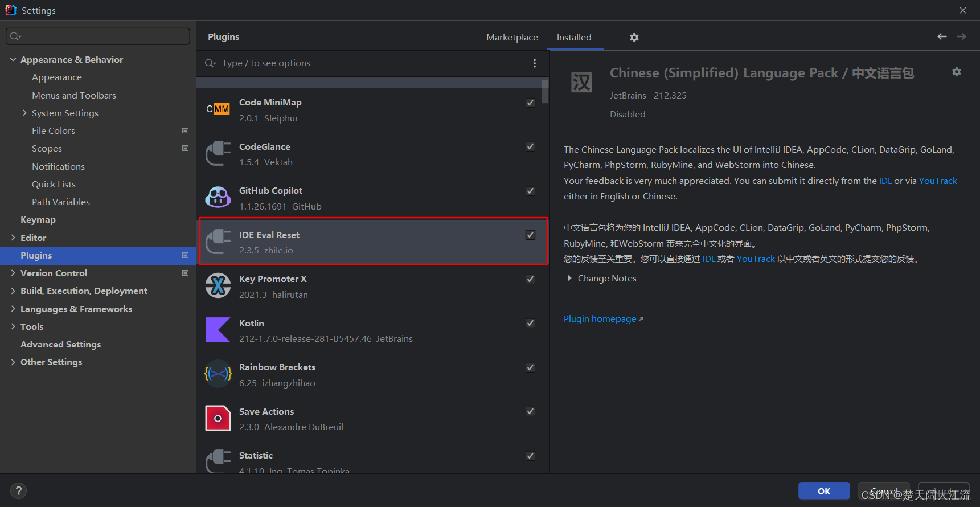The width and height of the screenshot is (980, 507).
Task: Follow the YouTrack link in Chinese description
Action: pos(756,259)
